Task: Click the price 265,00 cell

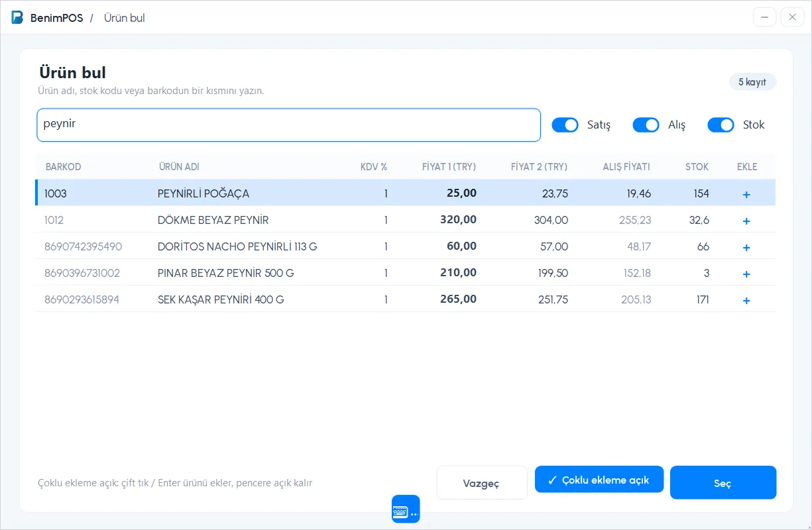Action: click(458, 299)
